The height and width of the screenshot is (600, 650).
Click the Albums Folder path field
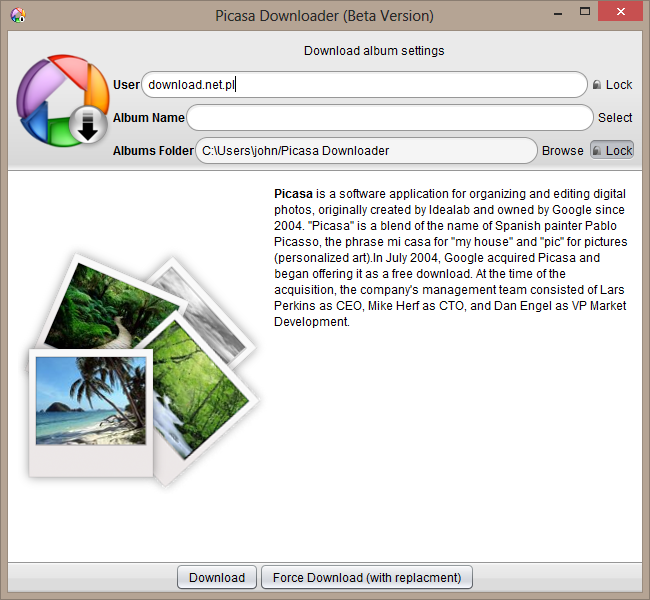pyautogui.click(x=366, y=151)
